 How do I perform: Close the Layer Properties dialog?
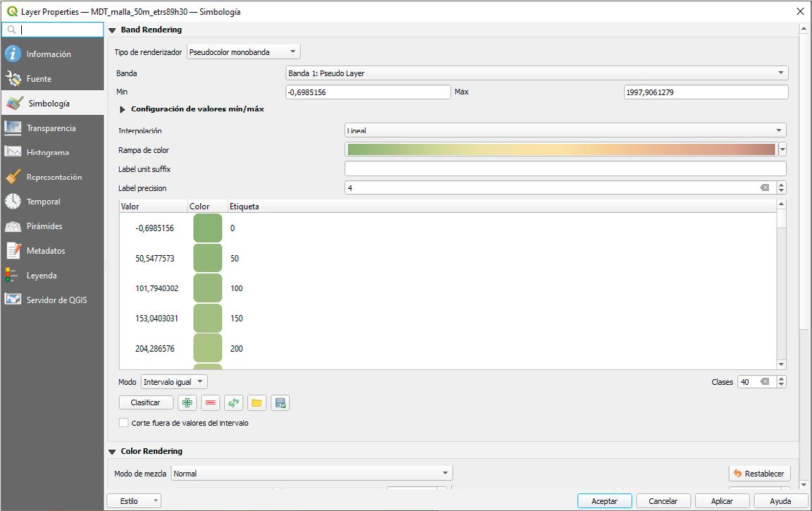tap(800, 11)
